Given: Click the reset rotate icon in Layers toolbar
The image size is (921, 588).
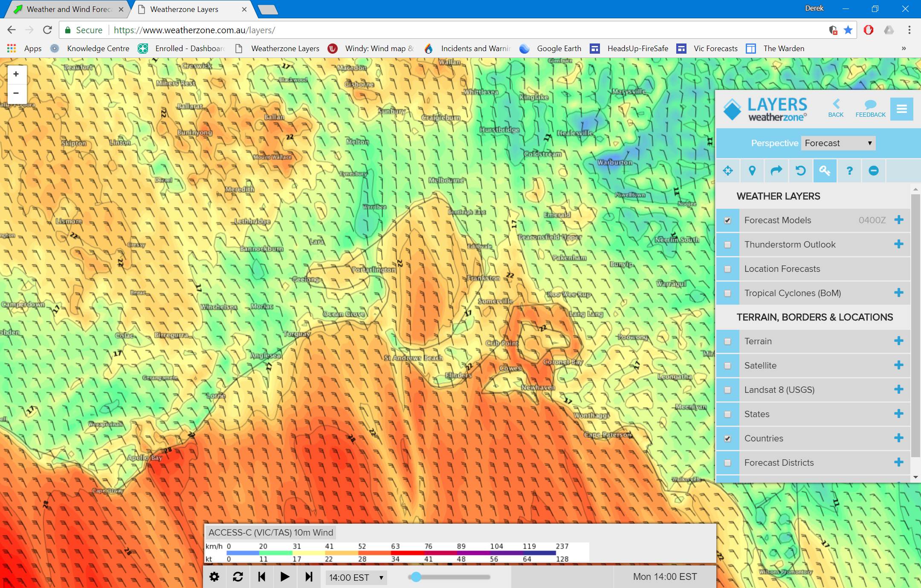Looking at the screenshot, I should coord(800,171).
